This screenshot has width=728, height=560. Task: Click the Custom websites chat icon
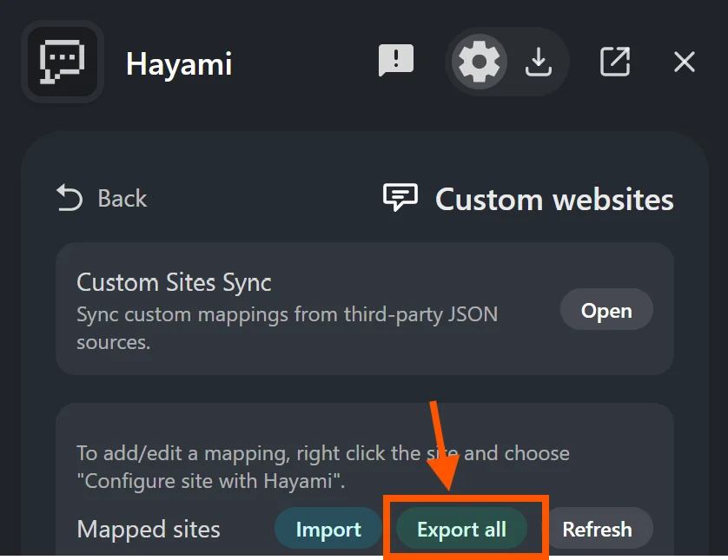(x=400, y=197)
